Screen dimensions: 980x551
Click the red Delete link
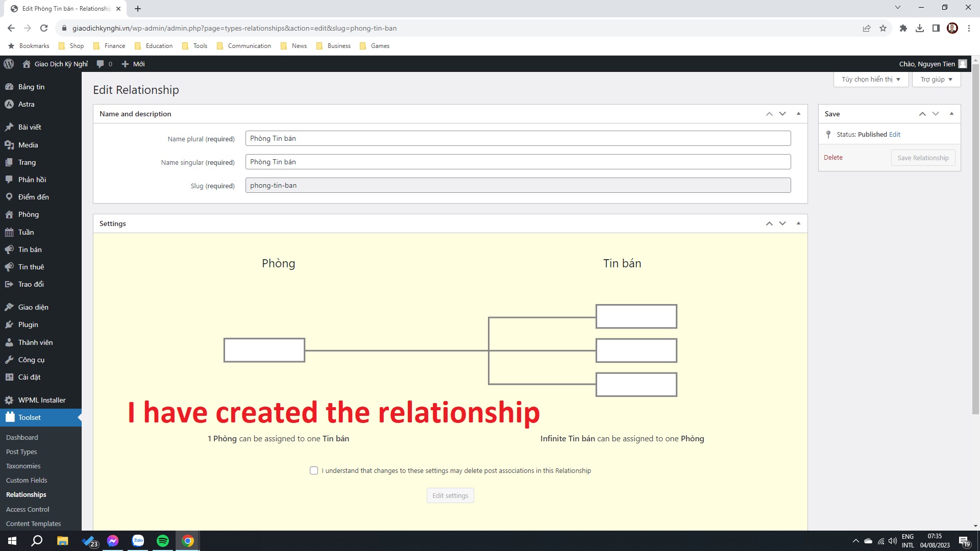pos(833,157)
